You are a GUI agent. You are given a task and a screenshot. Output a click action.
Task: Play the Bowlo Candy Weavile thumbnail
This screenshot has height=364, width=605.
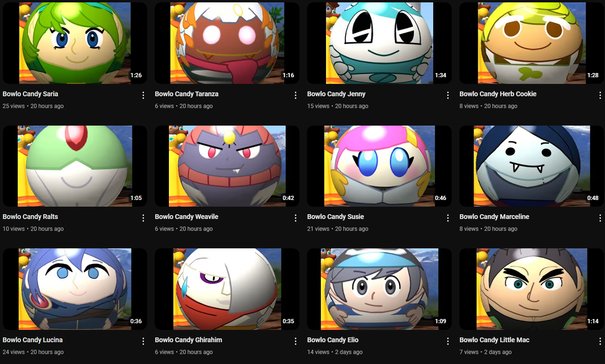[x=227, y=166]
